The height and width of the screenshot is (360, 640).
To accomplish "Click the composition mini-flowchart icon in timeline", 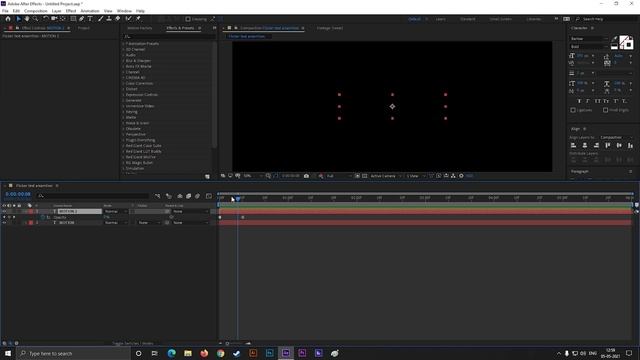I will pos(158,196).
